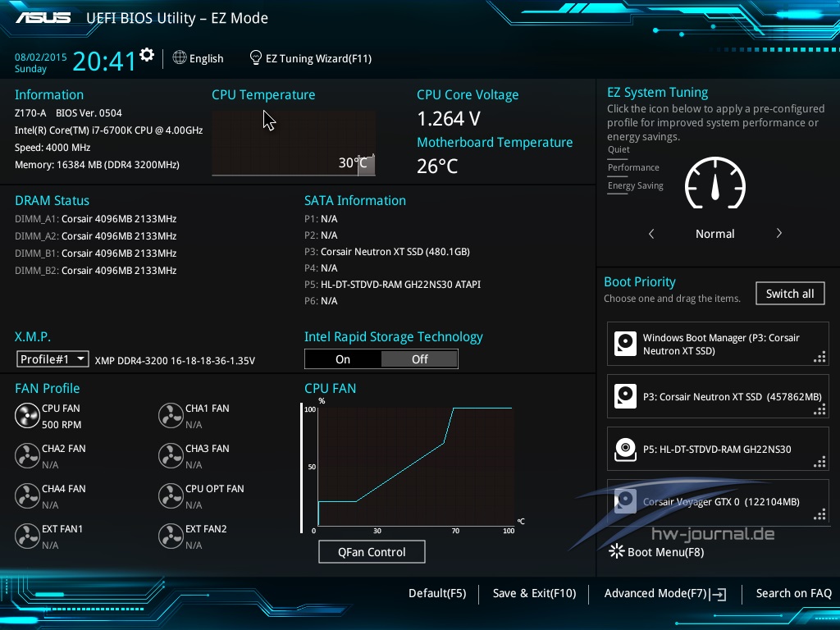Select the CHA1 FAN icon
This screenshot has width=840, height=630.
coord(171,416)
